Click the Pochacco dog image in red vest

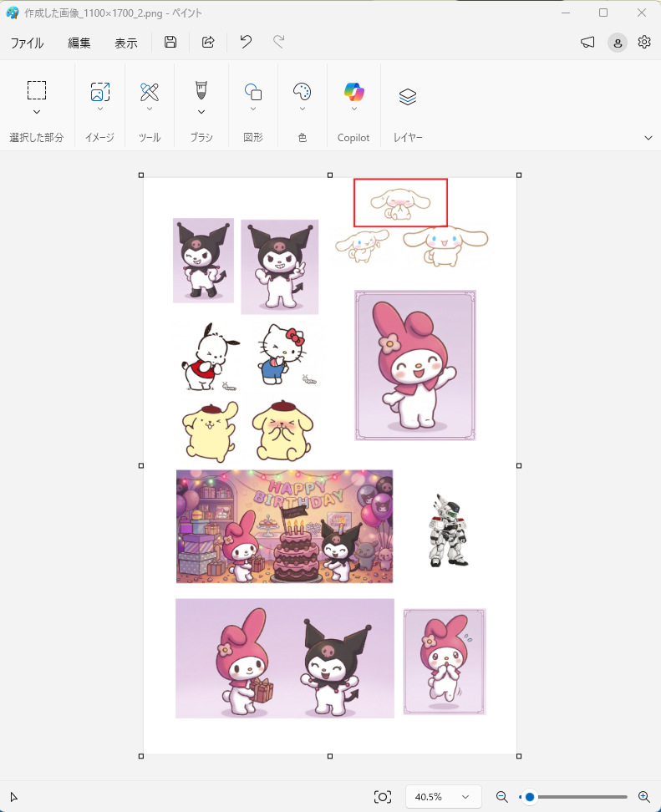210,357
